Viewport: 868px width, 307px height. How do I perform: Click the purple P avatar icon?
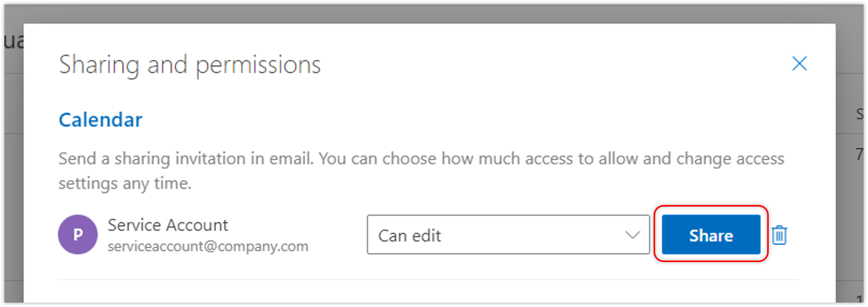pyautogui.click(x=78, y=235)
